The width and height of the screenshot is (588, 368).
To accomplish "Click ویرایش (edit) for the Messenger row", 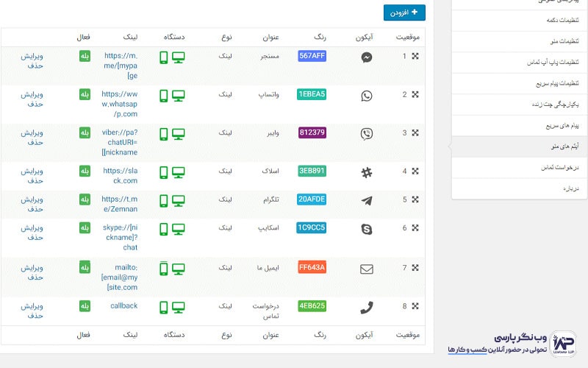I will click(x=32, y=57).
